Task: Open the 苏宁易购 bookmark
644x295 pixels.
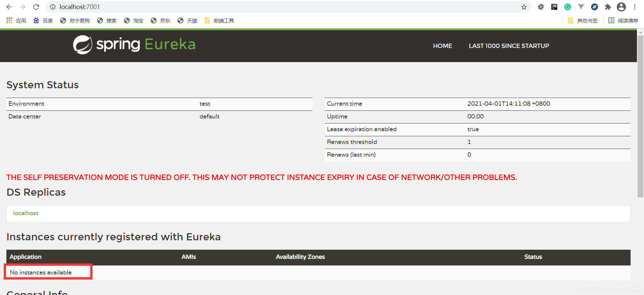Action: [x=75, y=20]
